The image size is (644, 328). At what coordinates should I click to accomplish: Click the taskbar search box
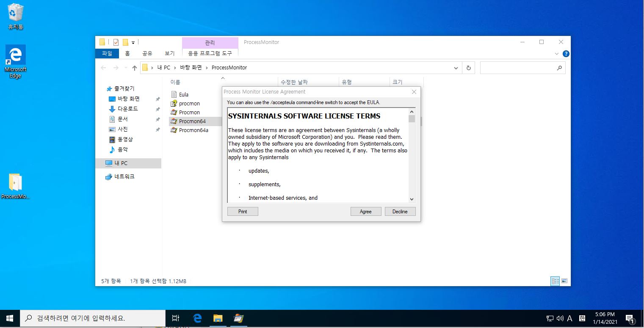click(93, 318)
